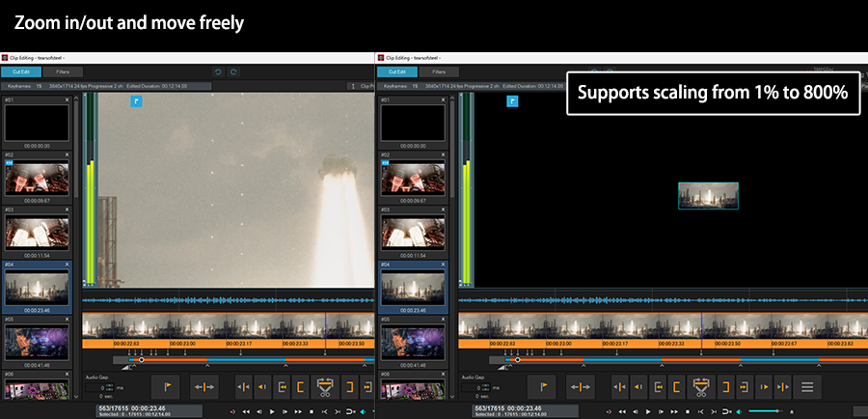Play the video in the right window
Screen dimensions: 868x419
click(648, 412)
